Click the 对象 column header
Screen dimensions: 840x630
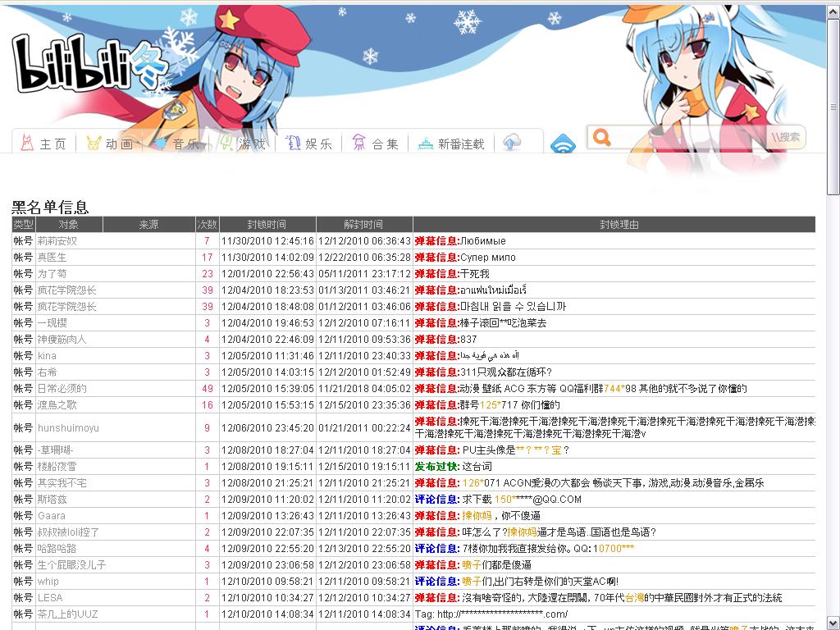[69, 225]
